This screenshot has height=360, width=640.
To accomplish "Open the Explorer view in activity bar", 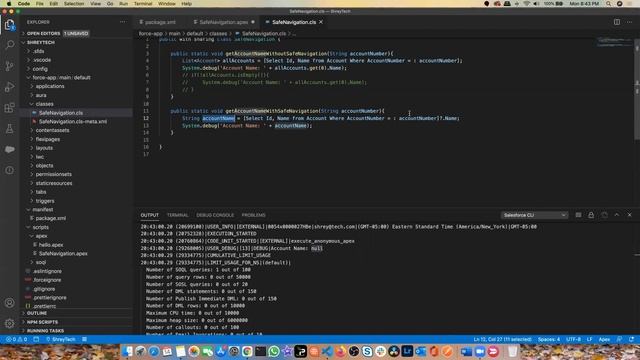I will [10, 25].
